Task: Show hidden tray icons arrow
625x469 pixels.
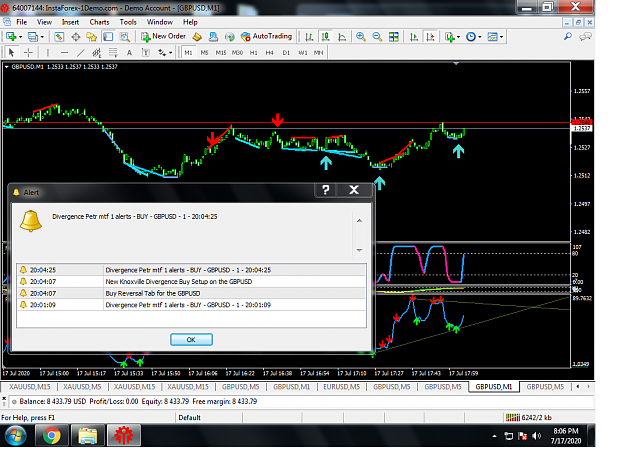Action: 494,436
